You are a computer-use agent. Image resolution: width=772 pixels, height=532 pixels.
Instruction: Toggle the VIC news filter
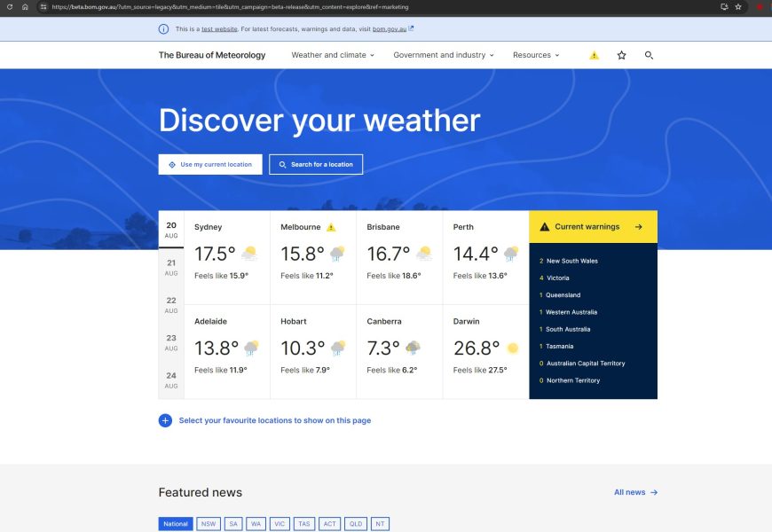coord(280,523)
